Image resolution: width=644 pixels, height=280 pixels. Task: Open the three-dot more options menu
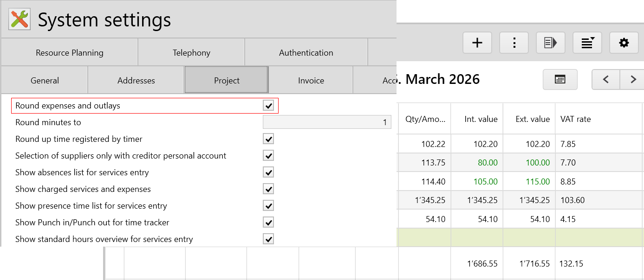(514, 43)
